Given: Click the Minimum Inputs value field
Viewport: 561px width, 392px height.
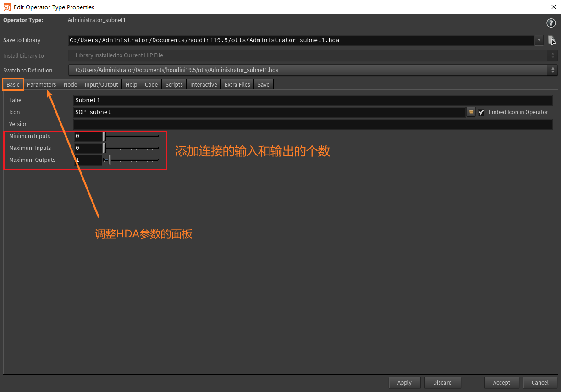Looking at the screenshot, I should tap(88, 136).
